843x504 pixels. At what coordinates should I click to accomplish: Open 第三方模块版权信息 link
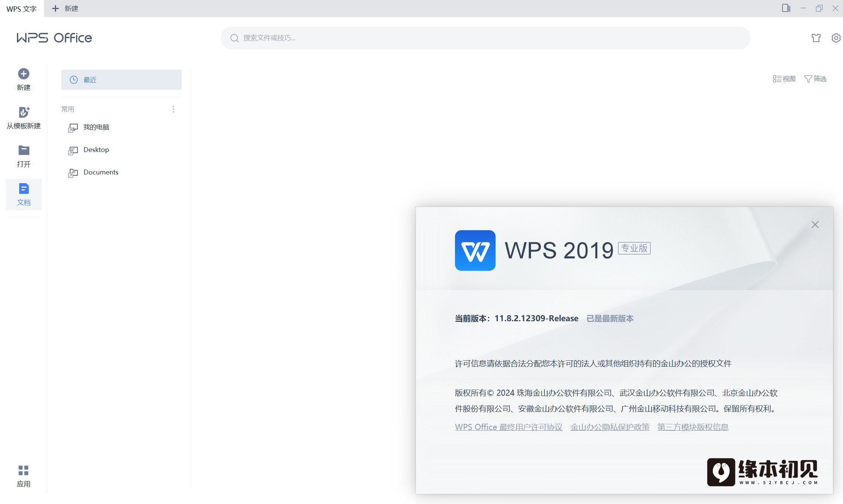(x=693, y=427)
